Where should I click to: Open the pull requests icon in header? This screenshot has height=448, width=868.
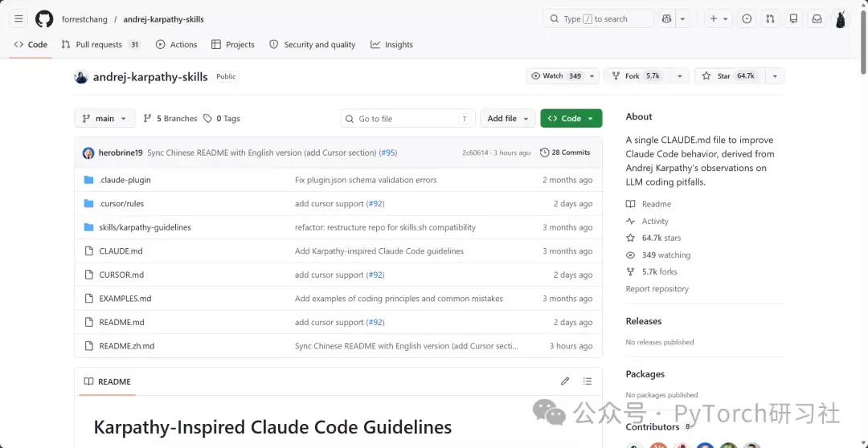tap(770, 18)
